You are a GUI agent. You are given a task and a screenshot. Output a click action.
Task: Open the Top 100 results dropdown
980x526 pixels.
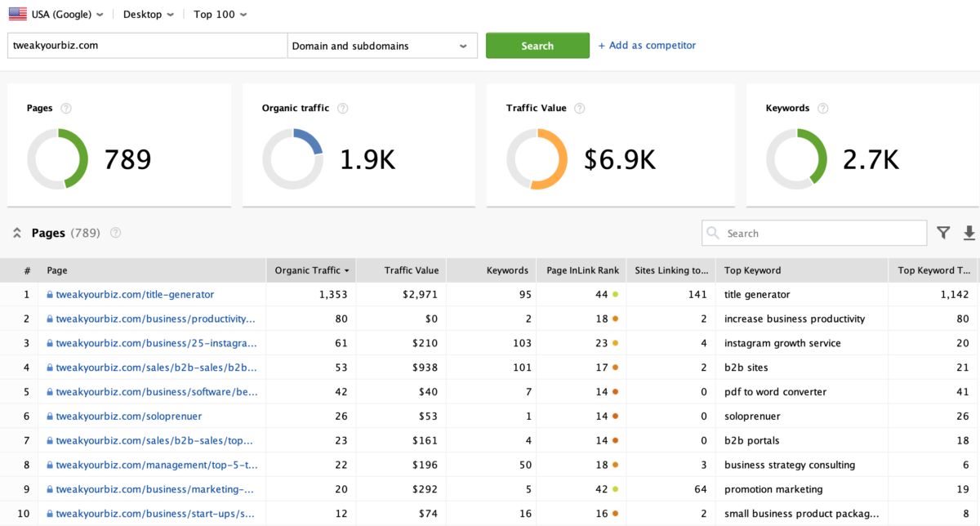coord(220,15)
